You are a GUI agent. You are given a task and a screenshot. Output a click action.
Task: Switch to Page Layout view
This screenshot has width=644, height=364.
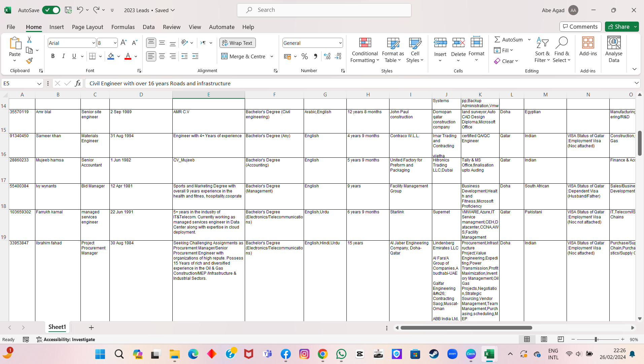tap(544, 339)
